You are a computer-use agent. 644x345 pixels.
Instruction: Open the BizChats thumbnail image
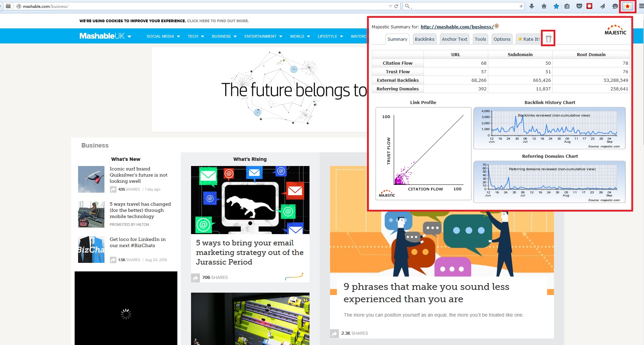coord(91,250)
